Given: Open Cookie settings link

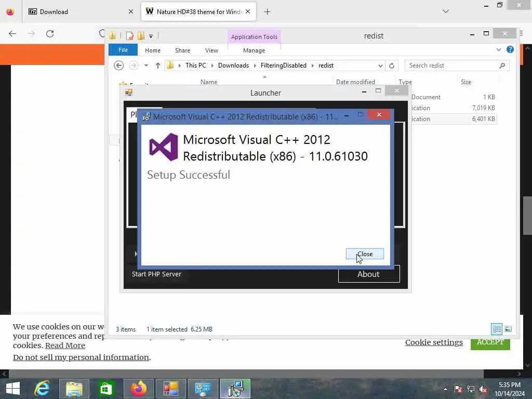Looking at the screenshot, I should click(434, 342).
